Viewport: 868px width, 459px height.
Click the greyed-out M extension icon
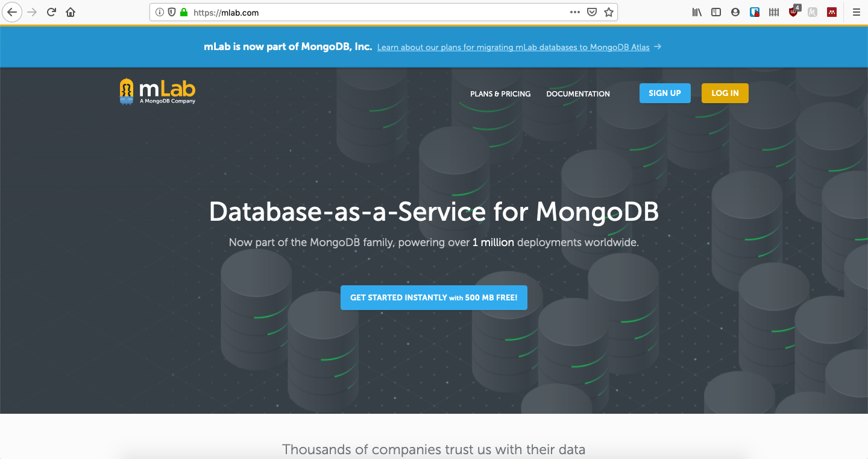click(813, 12)
